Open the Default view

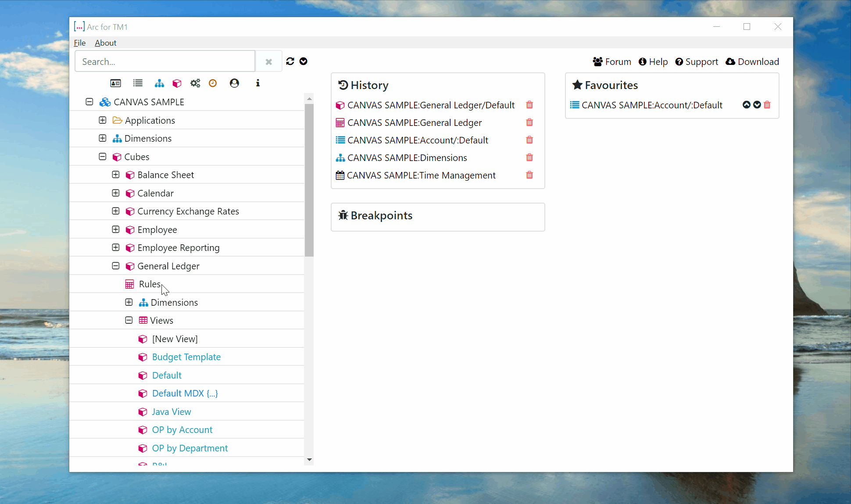(x=167, y=375)
